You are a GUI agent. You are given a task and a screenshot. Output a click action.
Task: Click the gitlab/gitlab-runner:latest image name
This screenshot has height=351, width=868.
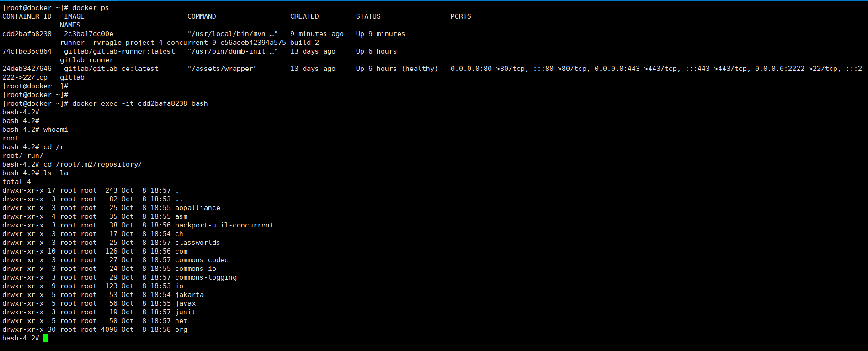click(x=119, y=51)
